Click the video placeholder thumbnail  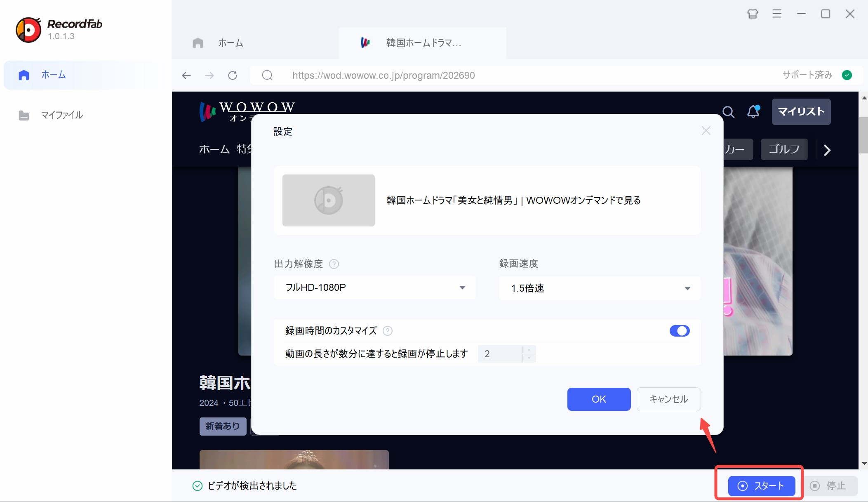329,200
